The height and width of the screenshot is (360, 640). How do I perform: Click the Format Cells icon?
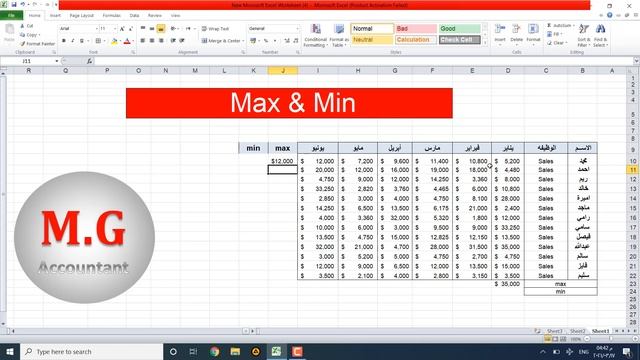point(533,29)
